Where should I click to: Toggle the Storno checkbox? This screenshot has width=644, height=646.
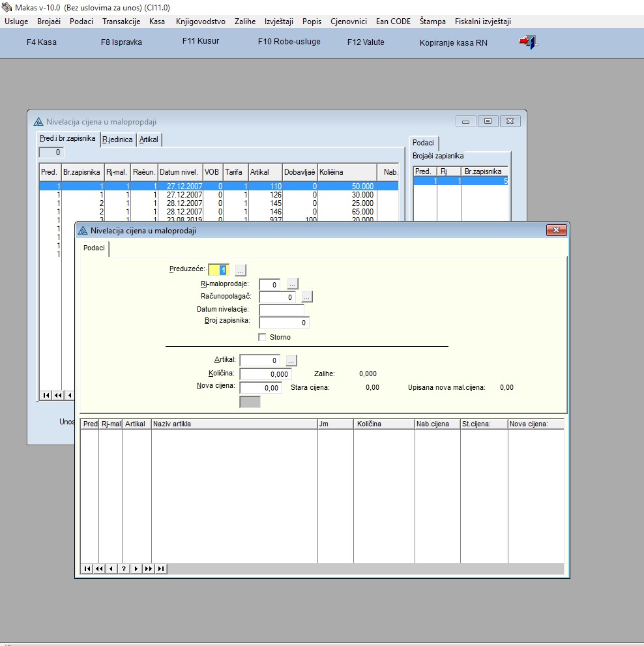(x=263, y=337)
